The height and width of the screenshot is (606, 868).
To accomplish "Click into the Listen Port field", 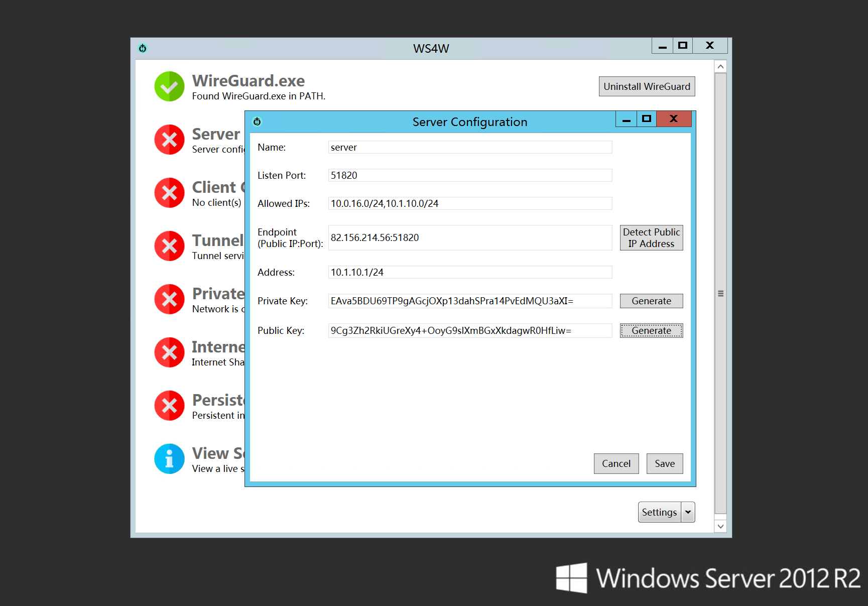I will (469, 175).
